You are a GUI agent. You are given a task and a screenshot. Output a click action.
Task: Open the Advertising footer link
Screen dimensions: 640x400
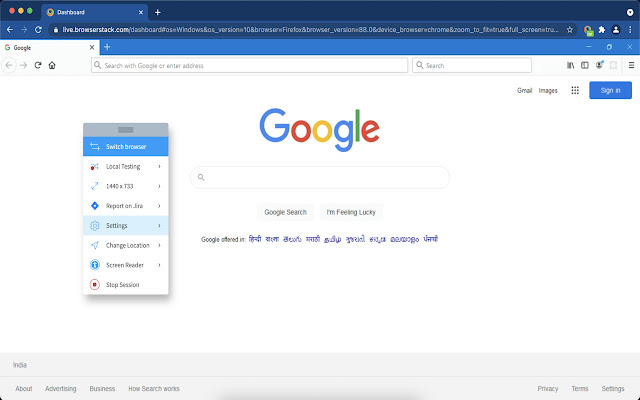pos(60,389)
